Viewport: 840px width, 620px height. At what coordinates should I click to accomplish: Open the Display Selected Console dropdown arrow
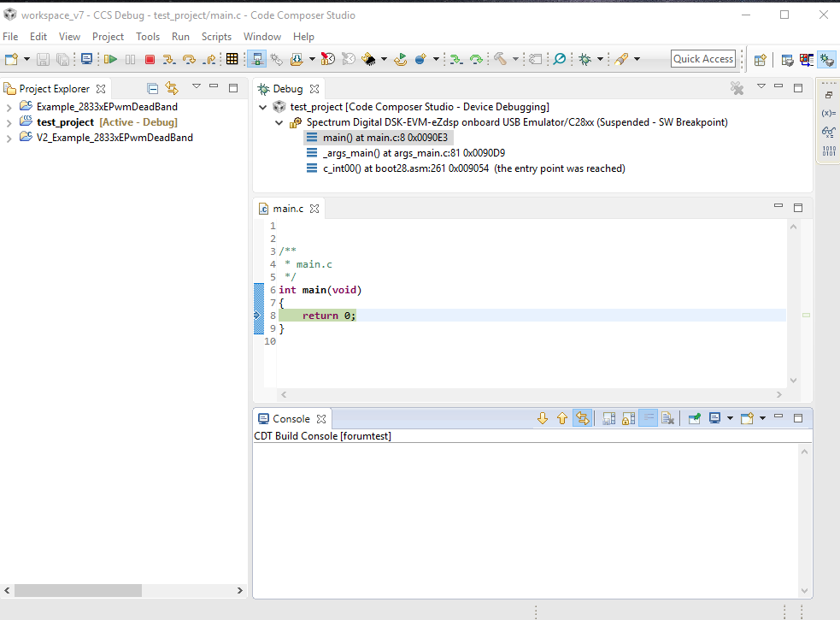[730, 418]
